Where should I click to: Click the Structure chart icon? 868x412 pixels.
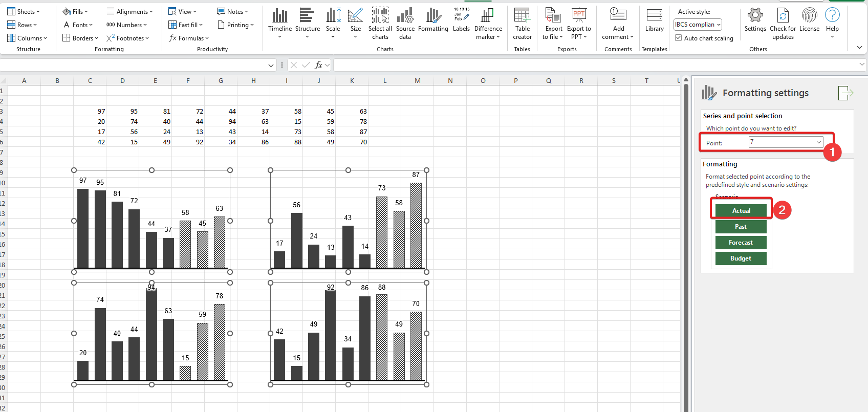pyautogui.click(x=307, y=16)
